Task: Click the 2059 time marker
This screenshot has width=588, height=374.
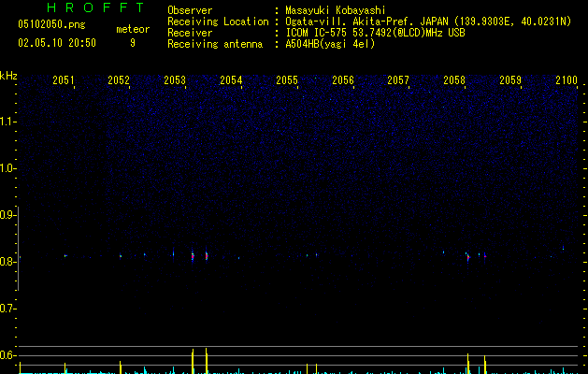Action: click(x=510, y=80)
